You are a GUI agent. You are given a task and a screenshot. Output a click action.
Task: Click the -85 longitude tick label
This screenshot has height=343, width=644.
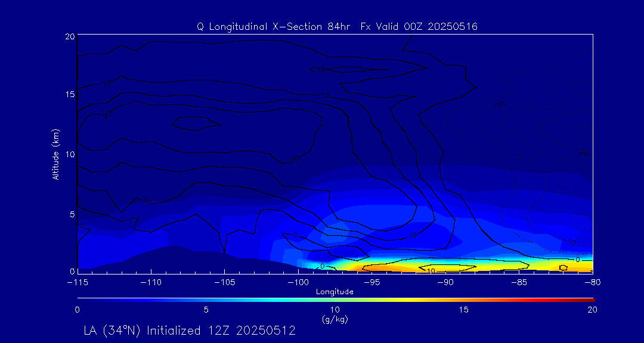(519, 283)
